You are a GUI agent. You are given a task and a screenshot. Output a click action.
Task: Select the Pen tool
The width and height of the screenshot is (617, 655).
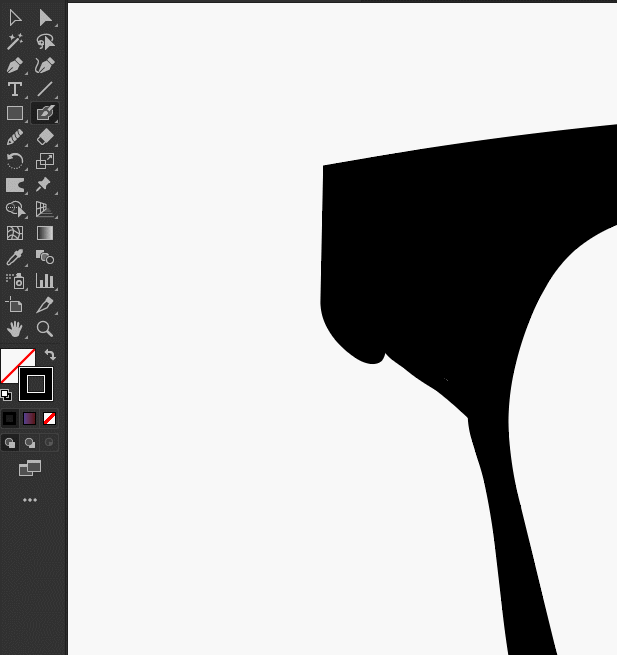(x=15, y=66)
